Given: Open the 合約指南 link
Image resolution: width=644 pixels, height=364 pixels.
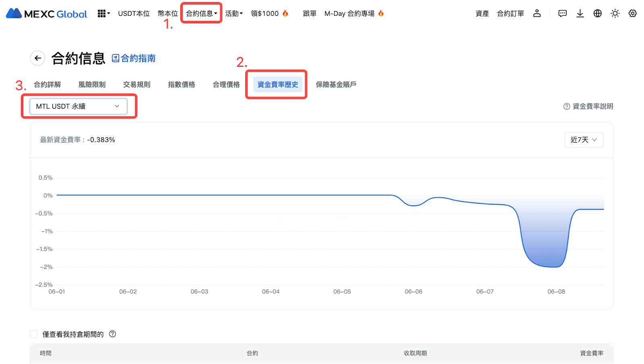Looking at the screenshot, I should [134, 58].
